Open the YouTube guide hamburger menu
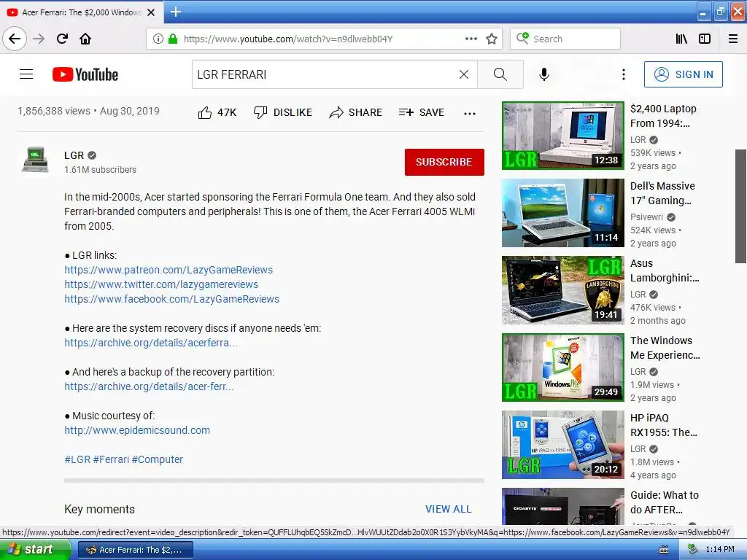 click(x=26, y=74)
